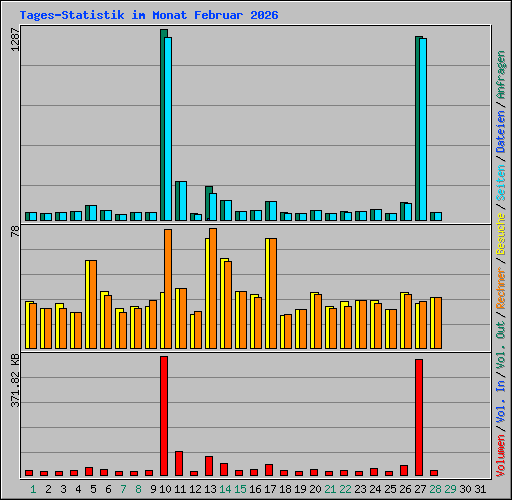
Task: Click the tall red volume bar for day 27
Action: click(419, 418)
